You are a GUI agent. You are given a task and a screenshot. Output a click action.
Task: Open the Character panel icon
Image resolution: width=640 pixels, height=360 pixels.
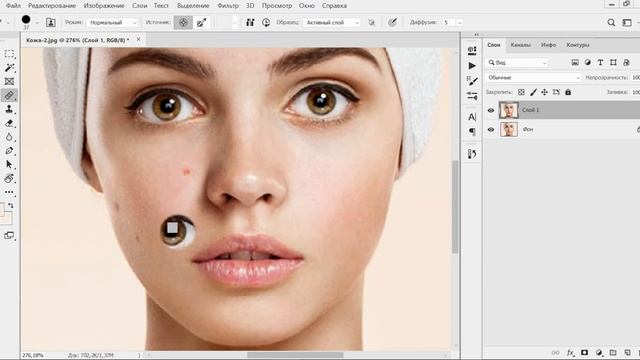472,117
